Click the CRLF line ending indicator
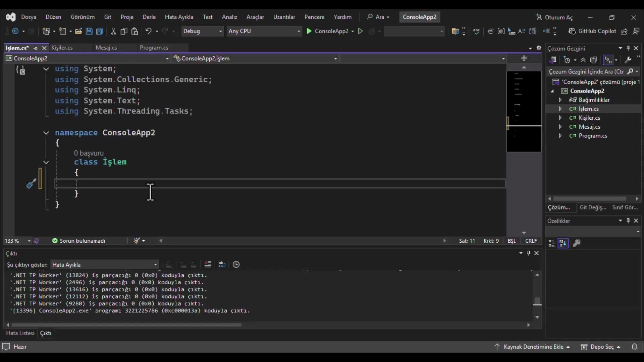644x362 pixels. point(531,241)
